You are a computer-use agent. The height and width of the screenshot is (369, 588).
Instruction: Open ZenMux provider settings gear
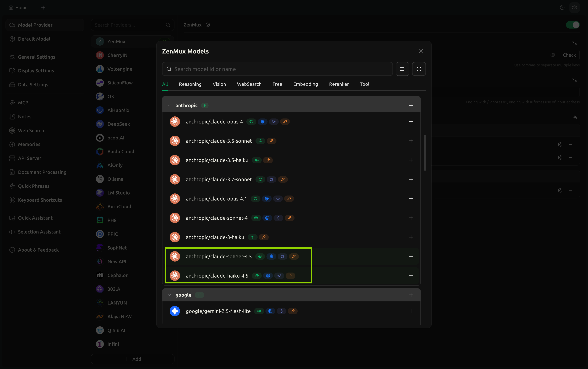point(208,25)
